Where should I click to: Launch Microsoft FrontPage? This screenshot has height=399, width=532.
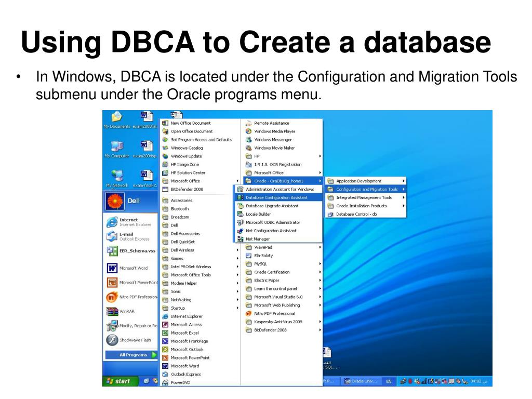(x=200, y=341)
